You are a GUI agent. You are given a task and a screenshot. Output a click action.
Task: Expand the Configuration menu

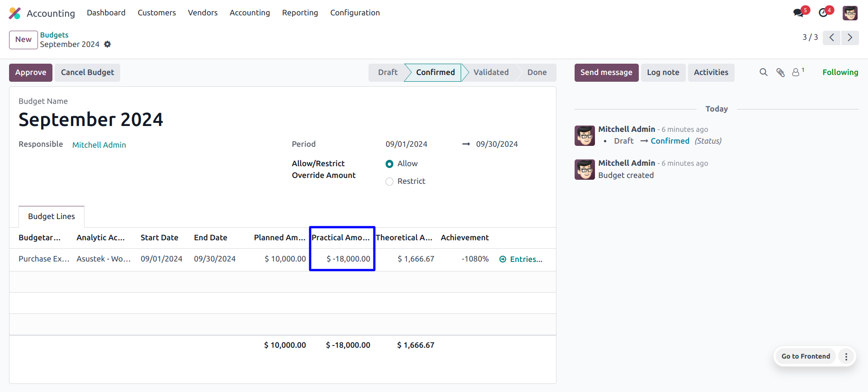(x=355, y=13)
